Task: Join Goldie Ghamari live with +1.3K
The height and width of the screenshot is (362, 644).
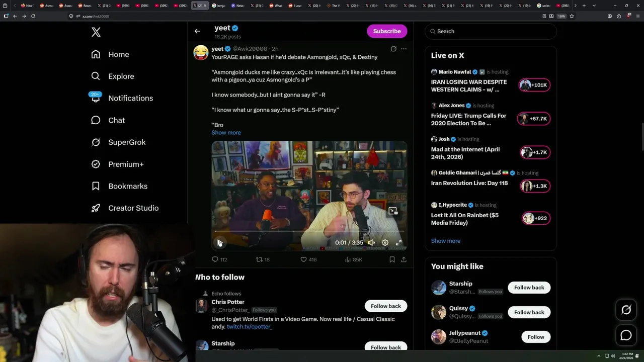Action: click(535, 186)
